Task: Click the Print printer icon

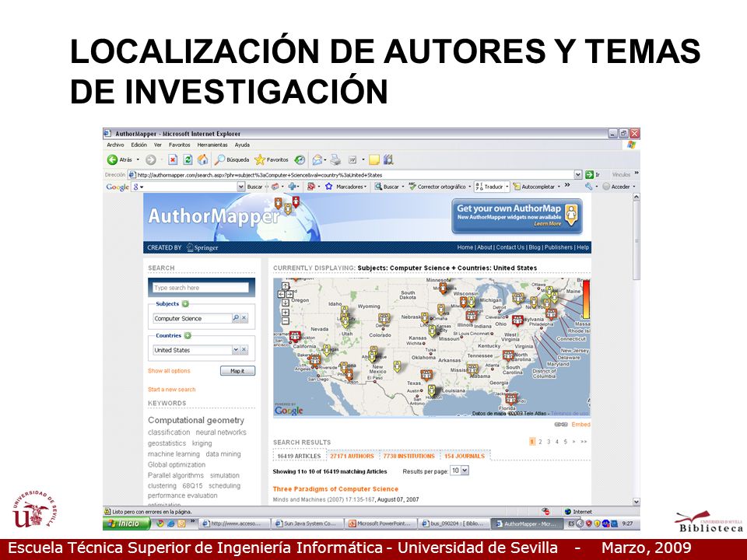Action: pyautogui.click(x=336, y=160)
